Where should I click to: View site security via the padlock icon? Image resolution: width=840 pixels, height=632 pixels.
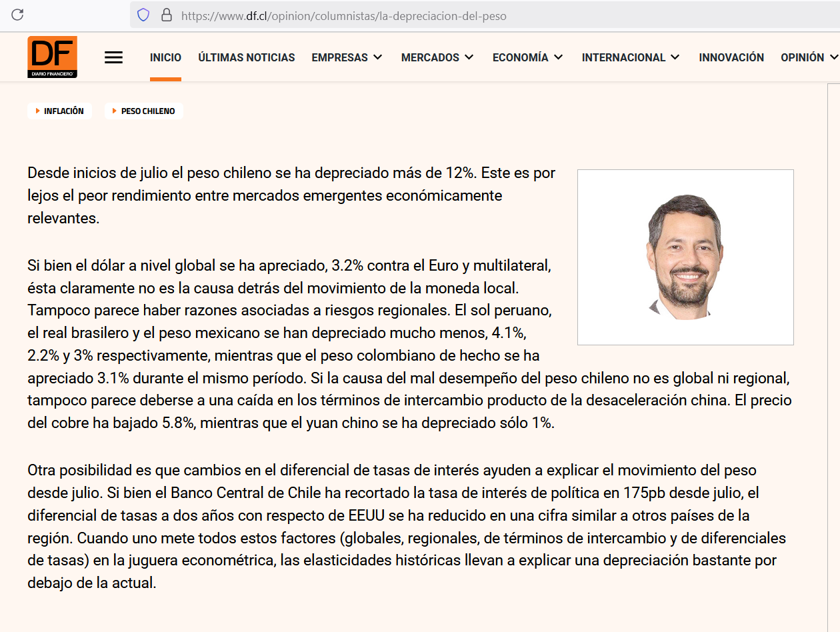[x=166, y=15]
